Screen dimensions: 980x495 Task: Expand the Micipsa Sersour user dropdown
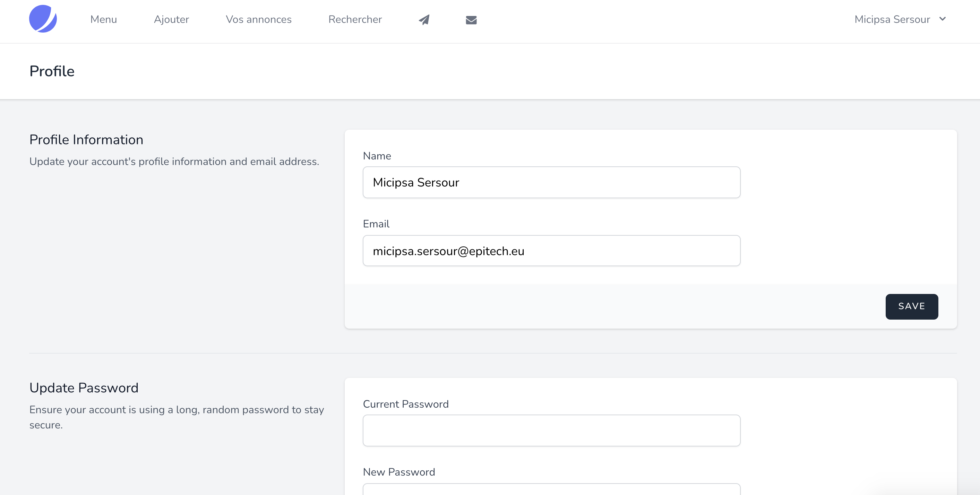[x=892, y=19]
